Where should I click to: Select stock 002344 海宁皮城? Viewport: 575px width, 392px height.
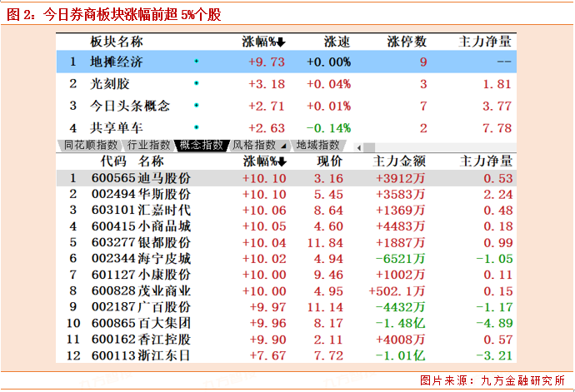(286, 259)
